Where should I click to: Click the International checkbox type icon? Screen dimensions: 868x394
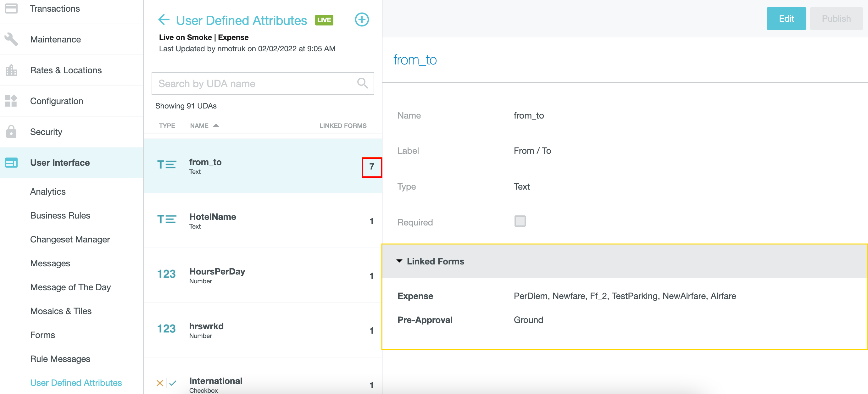[x=166, y=383]
